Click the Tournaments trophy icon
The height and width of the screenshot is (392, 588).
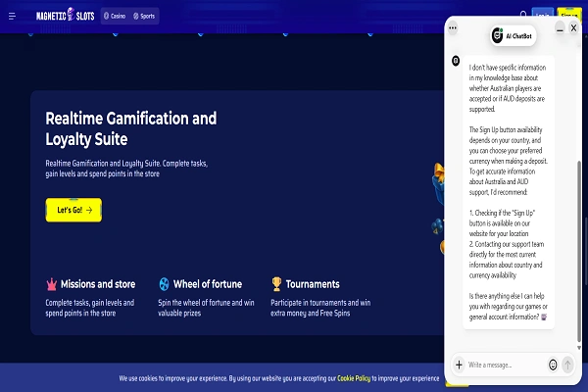coord(276,284)
